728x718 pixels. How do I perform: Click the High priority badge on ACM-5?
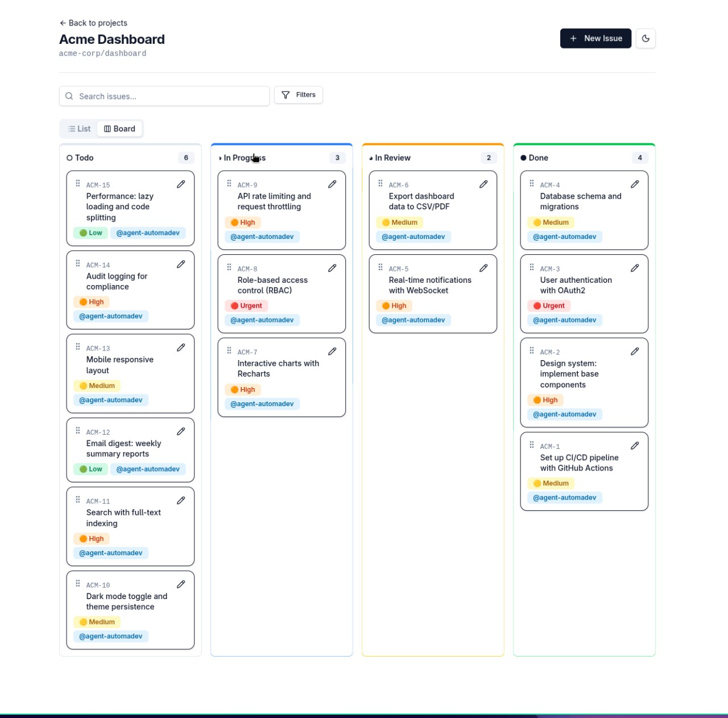394,306
